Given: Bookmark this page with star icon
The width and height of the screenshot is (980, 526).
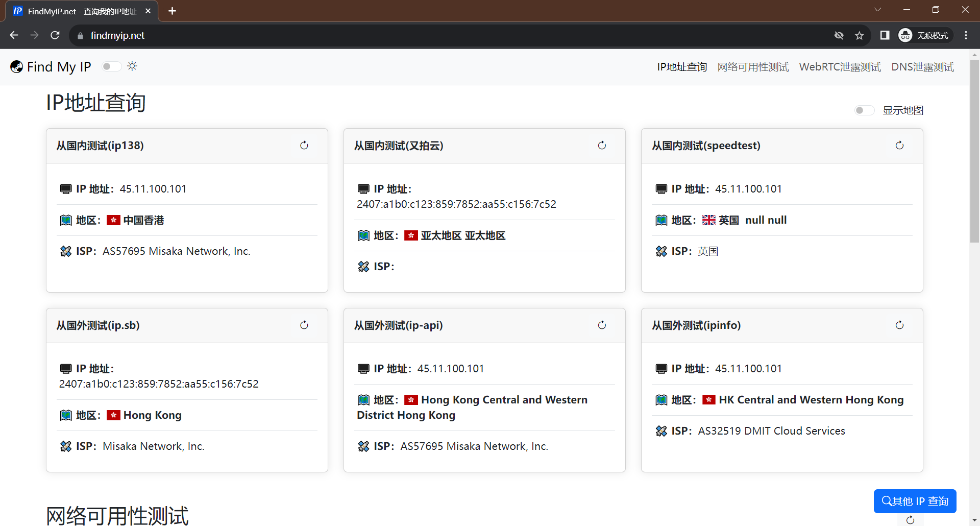Looking at the screenshot, I should (860, 35).
